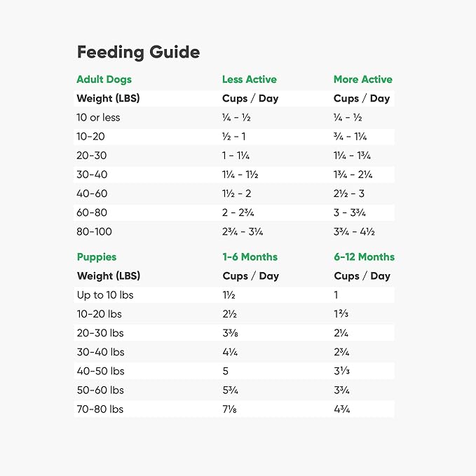Click the 7⅛ cups value
Image resolution: width=476 pixels, height=476 pixels.
click(229, 409)
